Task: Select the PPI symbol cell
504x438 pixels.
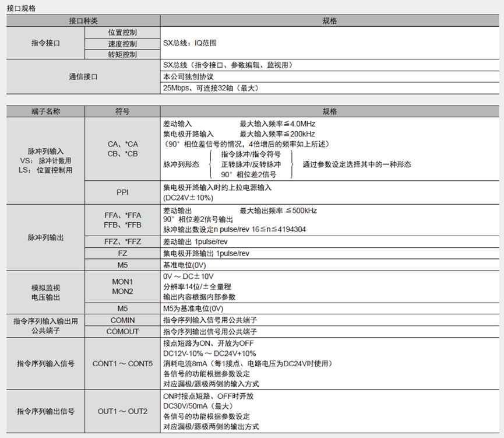Action: [122, 192]
